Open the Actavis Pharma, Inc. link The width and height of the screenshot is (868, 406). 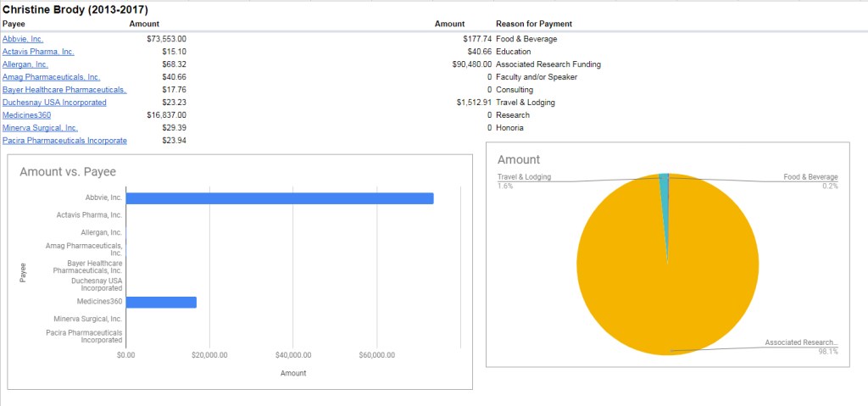tap(38, 52)
